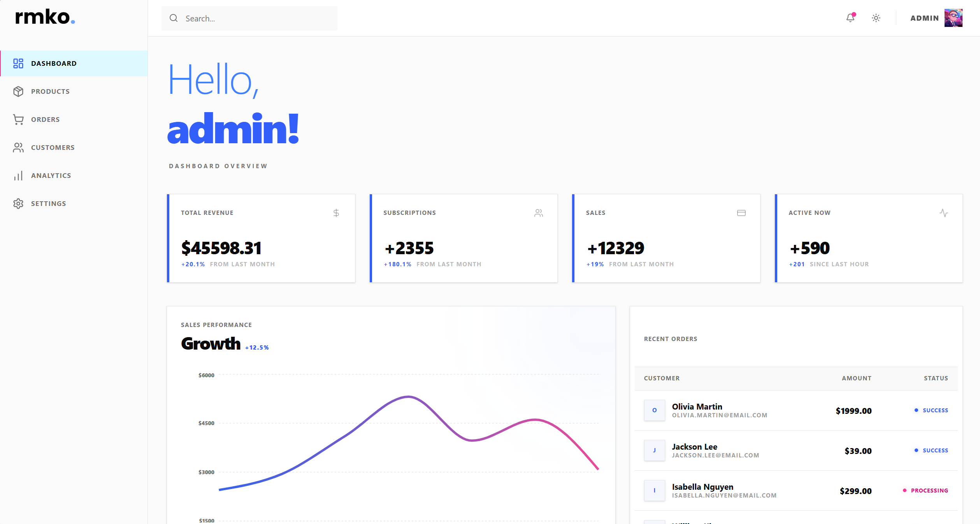Select the Customers people icon in the sidebar
This screenshot has width=980, height=524.
(x=18, y=147)
